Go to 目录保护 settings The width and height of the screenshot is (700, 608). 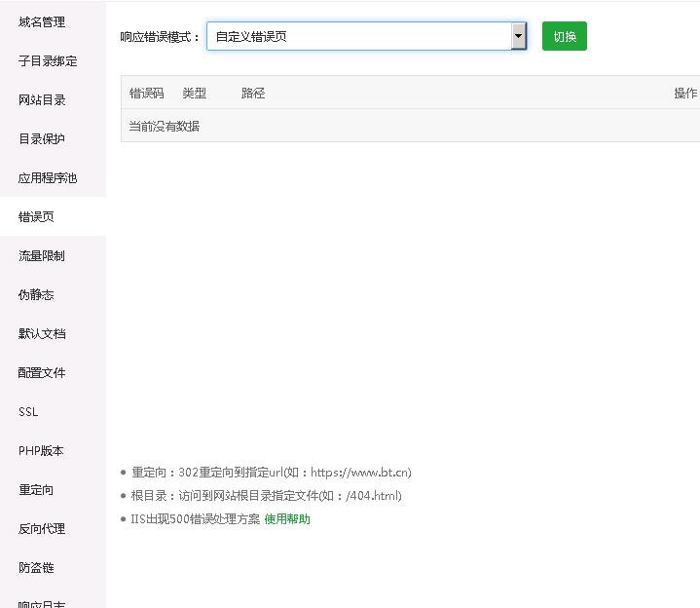pos(42,139)
